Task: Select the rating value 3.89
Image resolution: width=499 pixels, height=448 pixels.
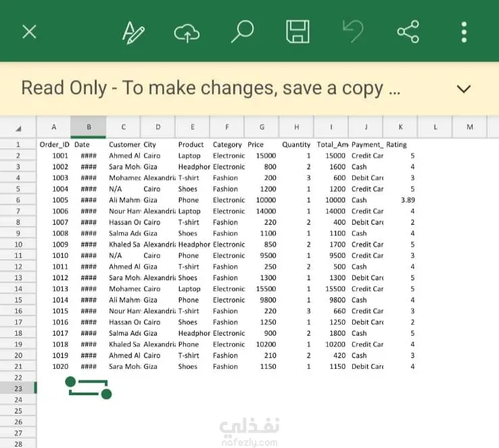Action: (401, 200)
